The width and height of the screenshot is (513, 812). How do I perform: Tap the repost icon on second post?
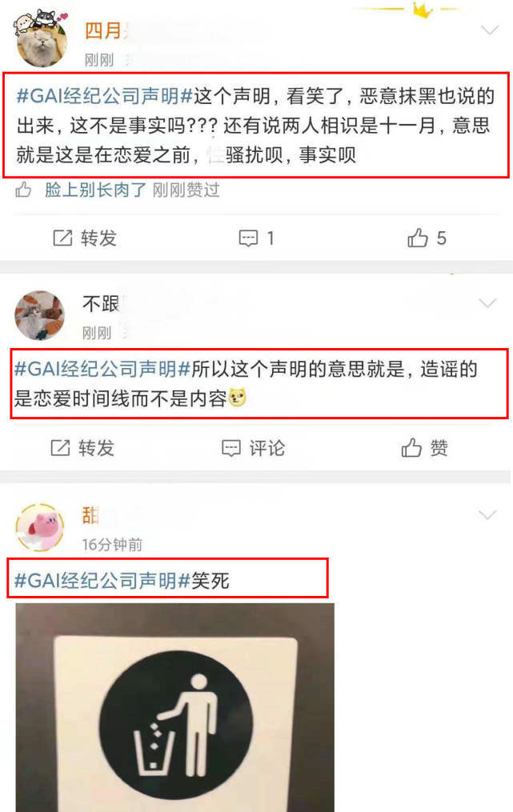pos(60,447)
